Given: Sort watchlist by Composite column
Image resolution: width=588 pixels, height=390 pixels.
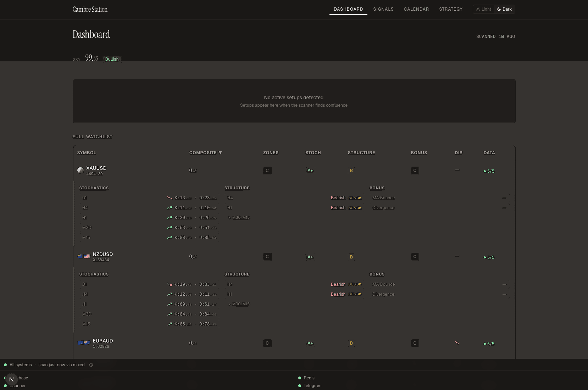Looking at the screenshot, I should coord(206,153).
